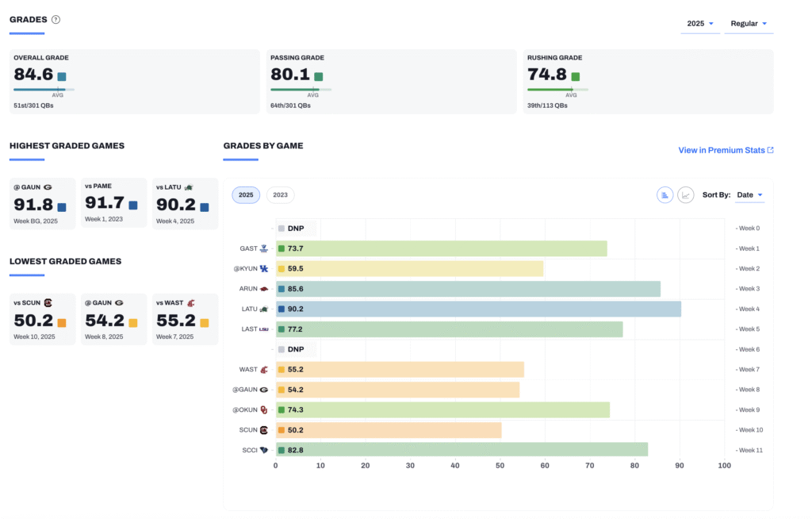Switch to line chart view icon
The image size is (812, 519).
[686, 195]
